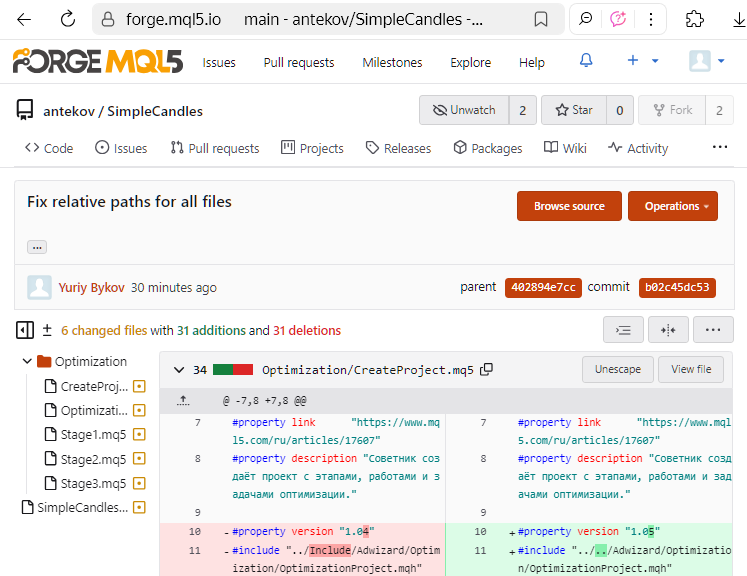This screenshot has width=747, height=576.
Task: Open parent commit 402894e7cc
Action: pyautogui.click(x=542, y=288)
